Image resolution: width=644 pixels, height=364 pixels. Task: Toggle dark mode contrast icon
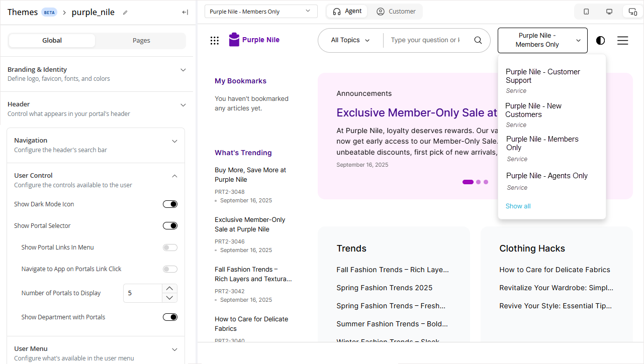click(x=600, y=41)
